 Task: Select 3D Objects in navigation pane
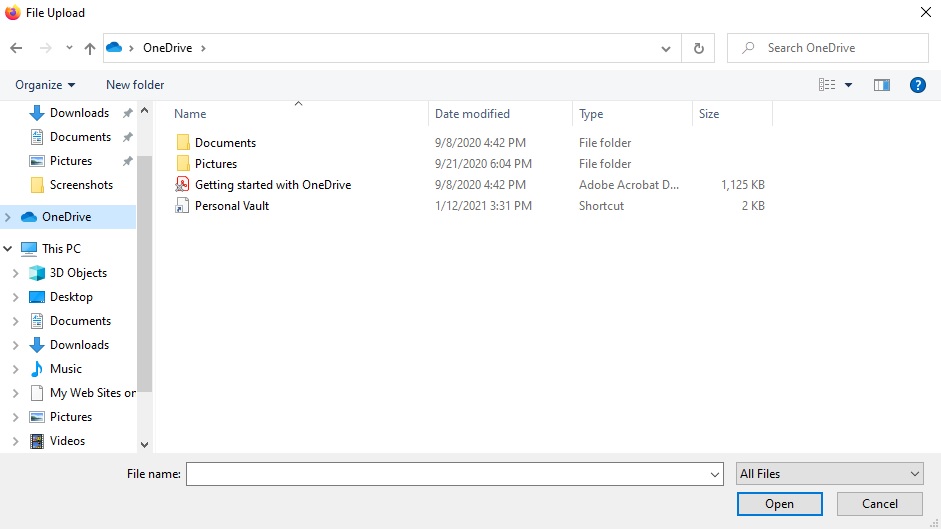click(78, 272)
